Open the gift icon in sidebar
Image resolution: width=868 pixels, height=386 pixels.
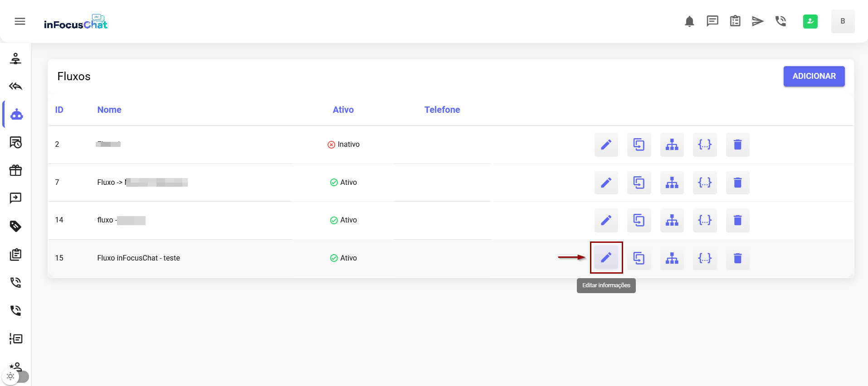click(16, 170)
